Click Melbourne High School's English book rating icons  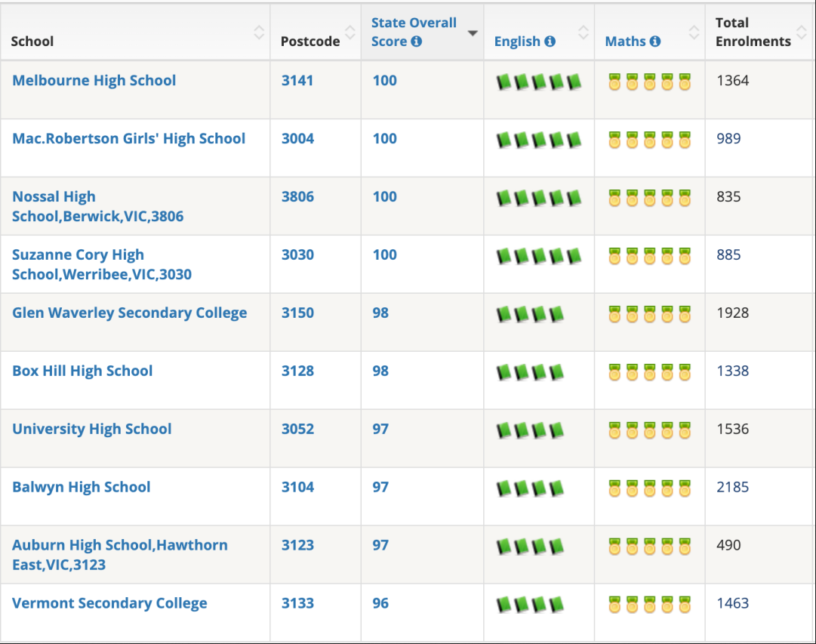coord(539,82)
